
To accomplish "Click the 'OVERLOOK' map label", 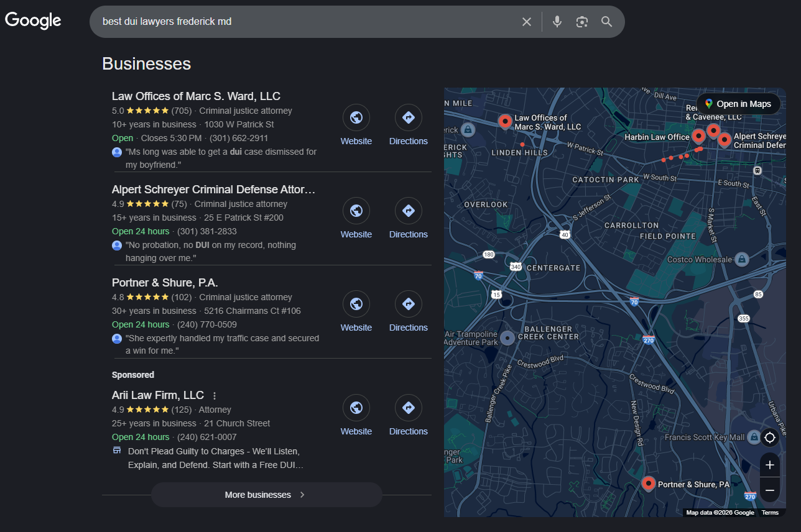I will coord(486,204).
